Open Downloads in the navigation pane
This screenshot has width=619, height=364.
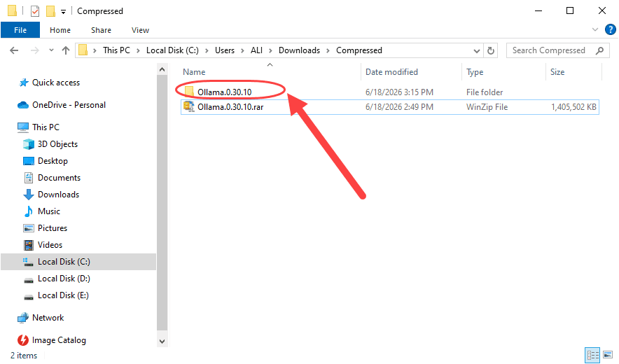tap(58, 195)
